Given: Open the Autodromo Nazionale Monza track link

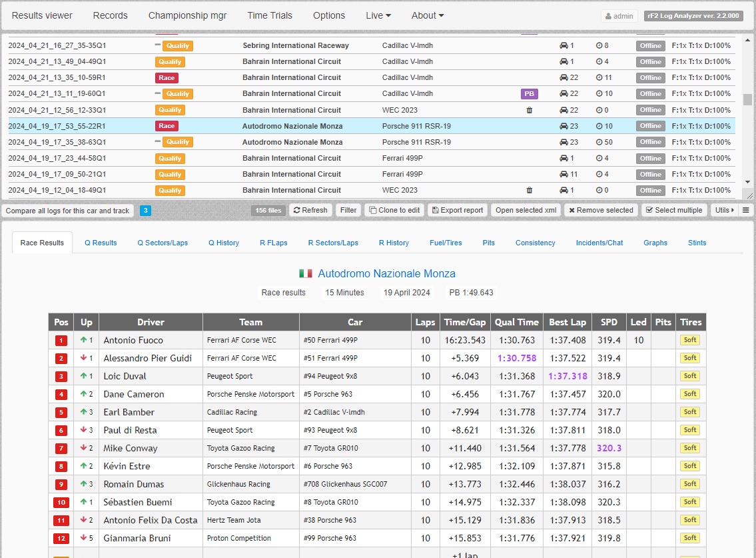Looking at the screenshot, I should tap(386, 274).
